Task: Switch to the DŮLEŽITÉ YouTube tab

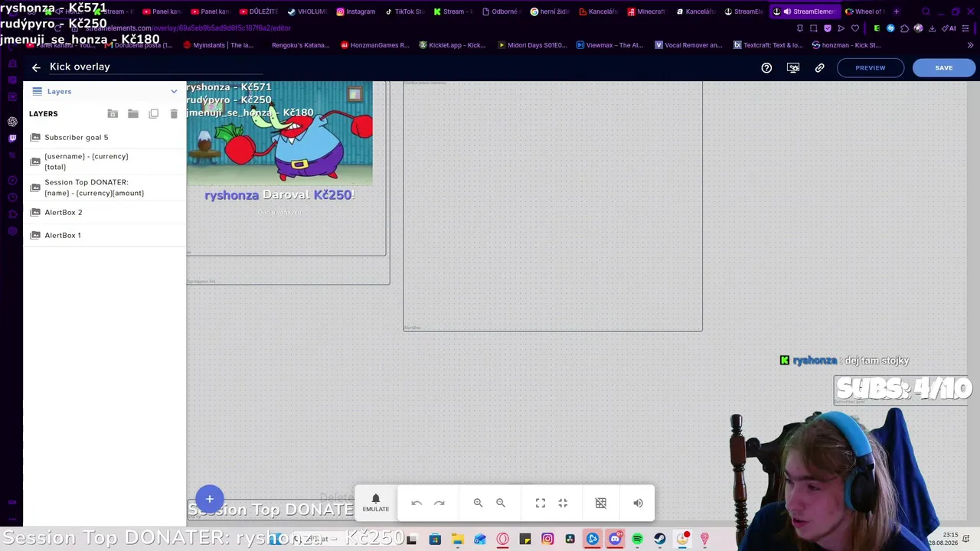Action: tap(259, 11)
